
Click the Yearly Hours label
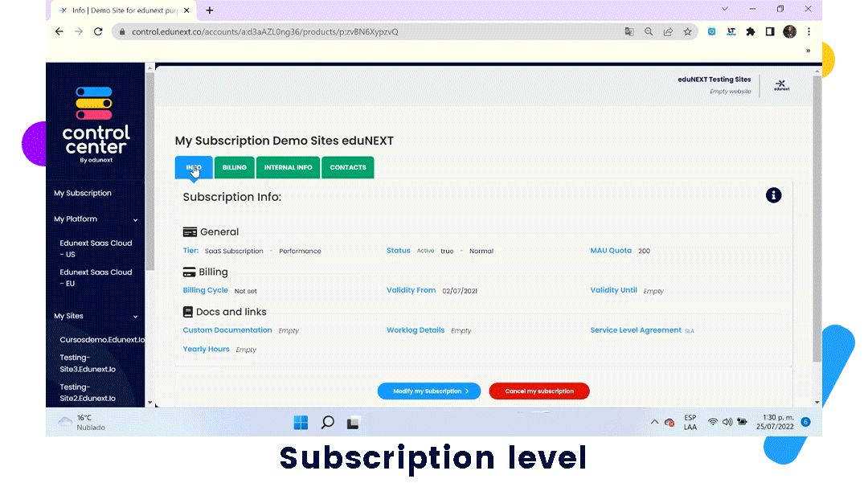point(206,349)
